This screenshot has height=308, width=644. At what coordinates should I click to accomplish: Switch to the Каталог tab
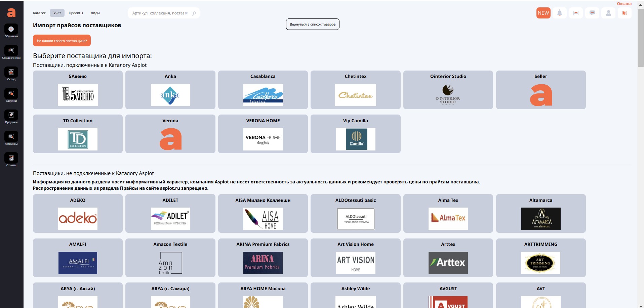click(x=39, y=13)
